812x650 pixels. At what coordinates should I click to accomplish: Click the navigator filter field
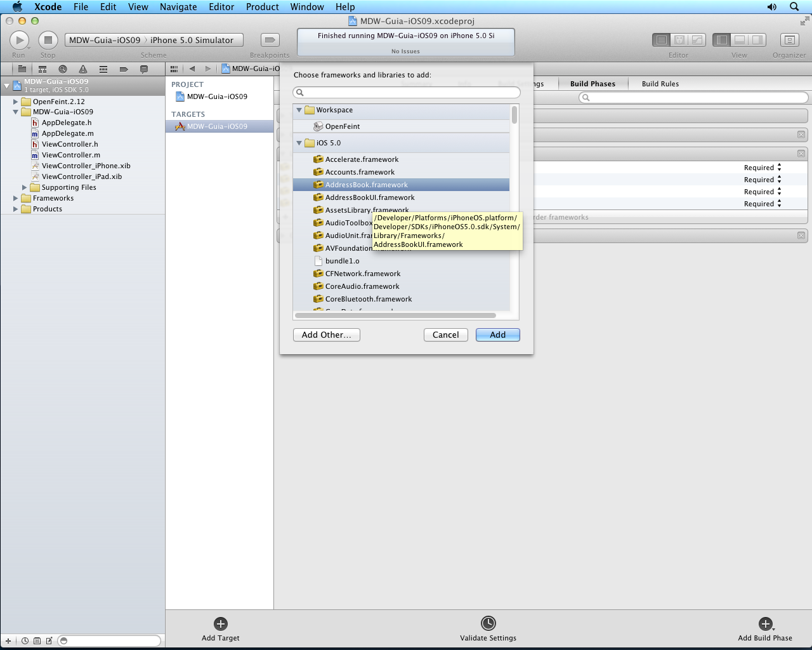click(109, 640)
